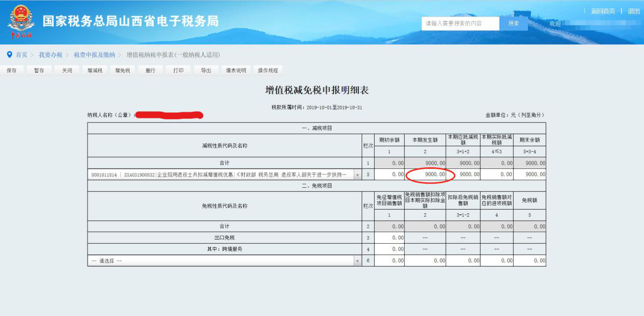Open 税费申报及缴纳 breadcrumb link
The image size is (644, 316).
pos(94,55)
